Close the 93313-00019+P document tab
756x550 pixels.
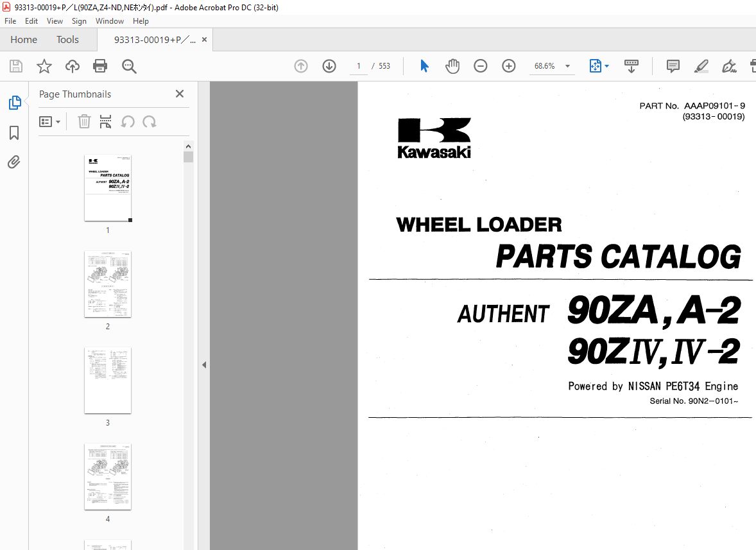click(205, 40)
